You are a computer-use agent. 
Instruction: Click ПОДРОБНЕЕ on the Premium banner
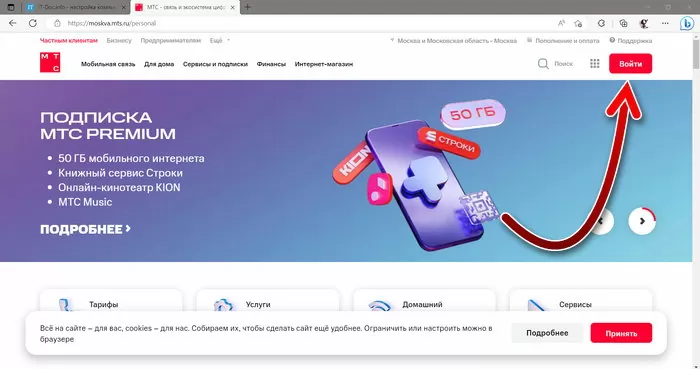click(x=85, y=229)
